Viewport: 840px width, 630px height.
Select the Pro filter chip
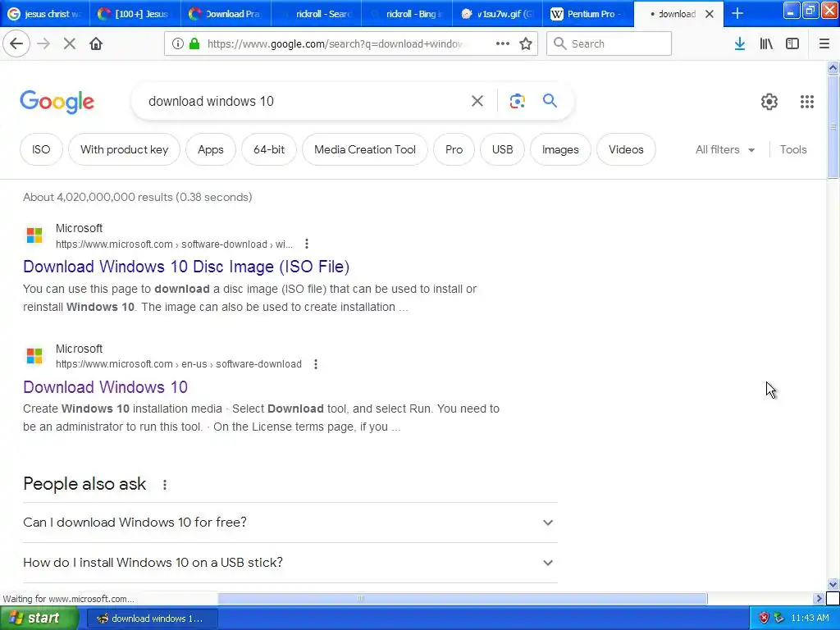pyautogui.click(x=454, y=149)
